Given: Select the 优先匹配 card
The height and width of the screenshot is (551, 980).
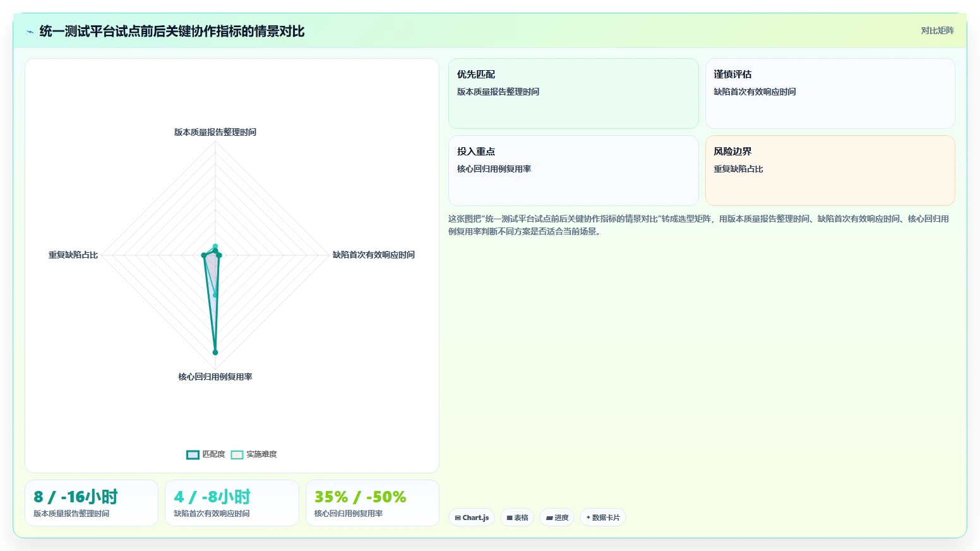Looking at the screenshot, I should point(573,94).
